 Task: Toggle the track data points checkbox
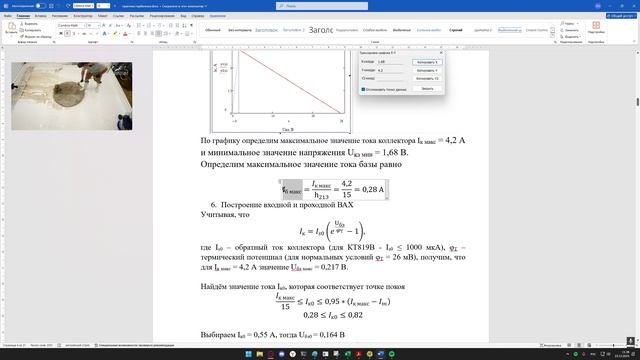[363, 89]
